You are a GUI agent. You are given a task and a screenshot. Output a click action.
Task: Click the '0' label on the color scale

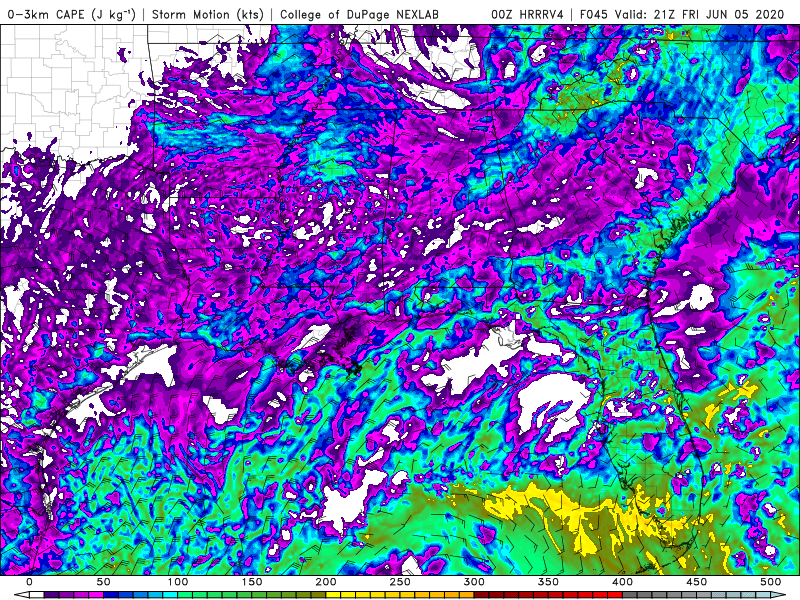(30, 582)
